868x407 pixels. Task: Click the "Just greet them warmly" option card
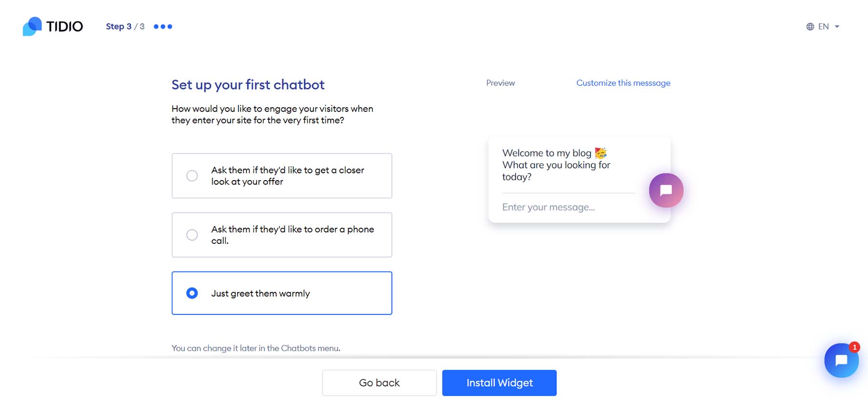282,293
